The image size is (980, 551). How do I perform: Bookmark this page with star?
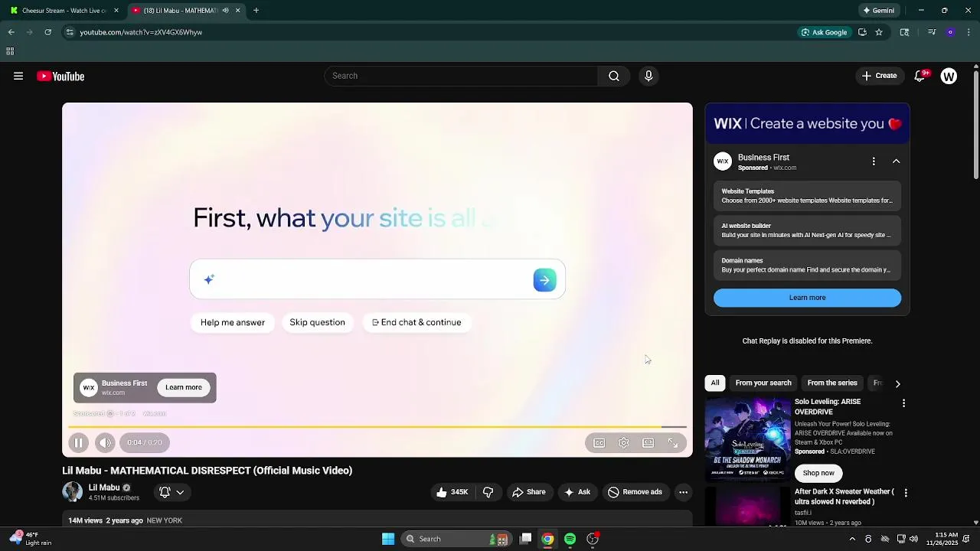pyautogui.click(x=879, y=32)
